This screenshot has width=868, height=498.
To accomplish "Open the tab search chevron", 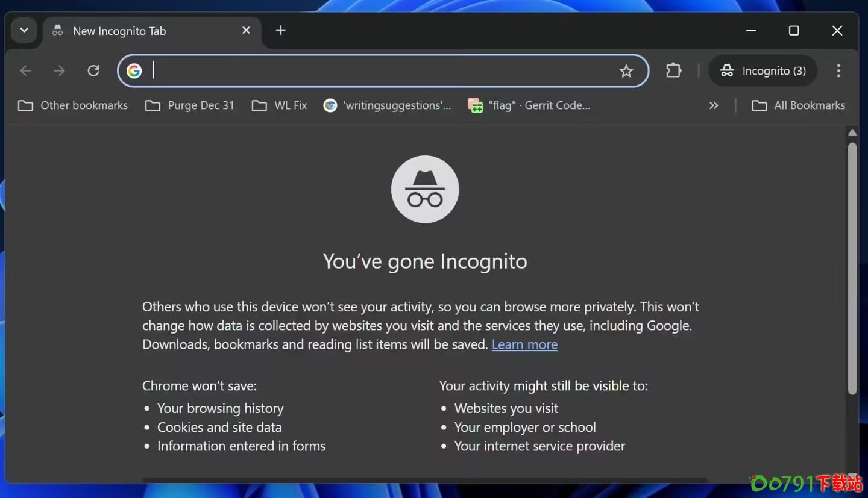I will coord(24,30).
